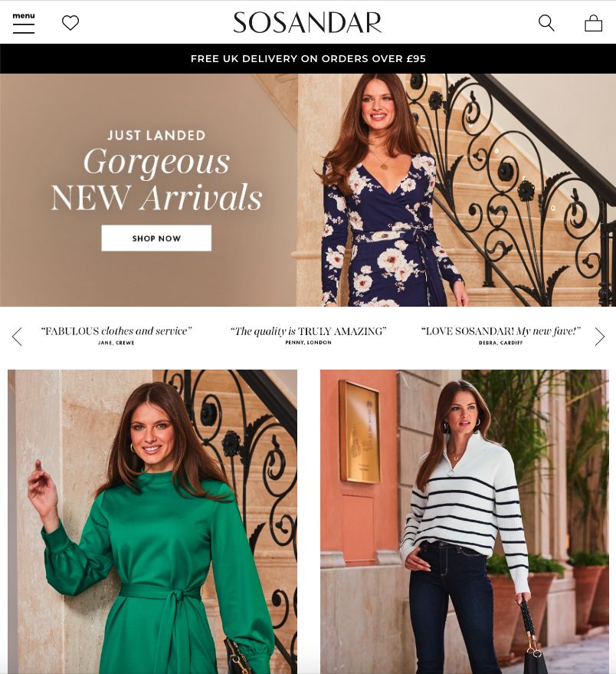Click the free UK delivery banner

[x=308, y=58]
